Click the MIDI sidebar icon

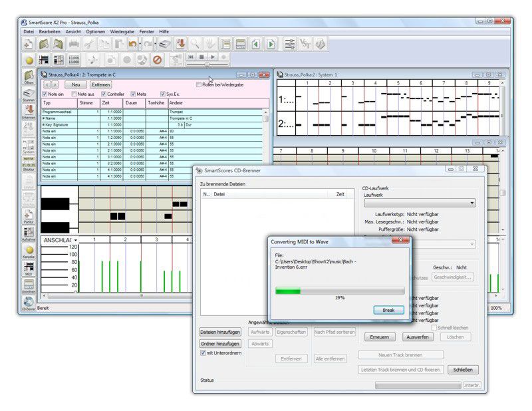[29, 269]
